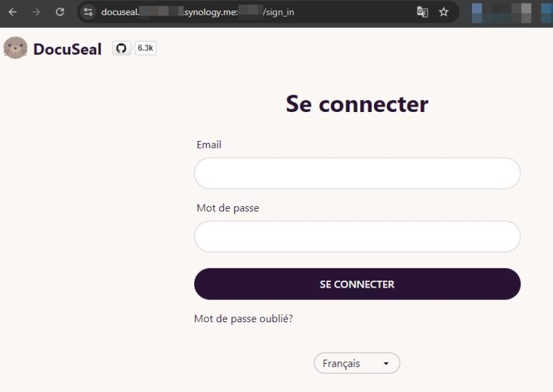Click the translate page icon
This screenshot has width=553, height=392.
[422, 12]
